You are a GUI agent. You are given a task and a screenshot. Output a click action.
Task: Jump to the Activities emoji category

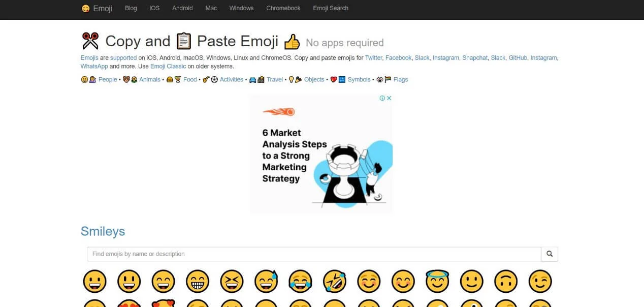coord(232,80)
